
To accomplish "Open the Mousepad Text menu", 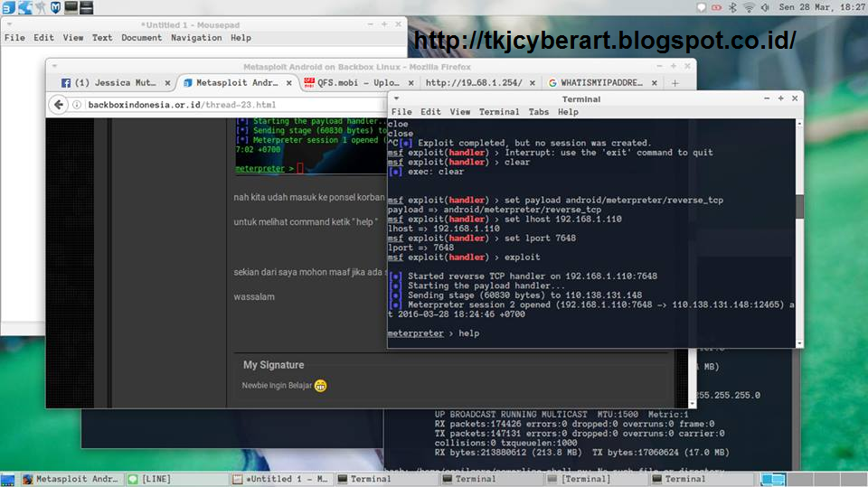I will tap(102, 38).
